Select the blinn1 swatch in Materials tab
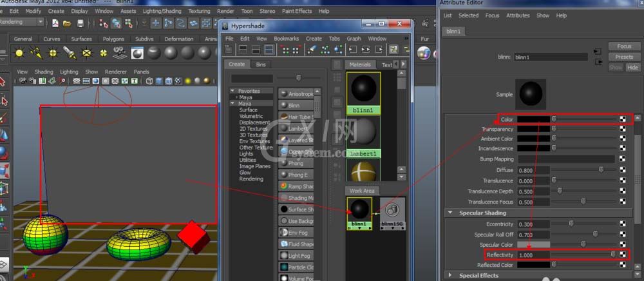Image resolution: width=644 pixels, height=281 pixels. pos(363,93)
